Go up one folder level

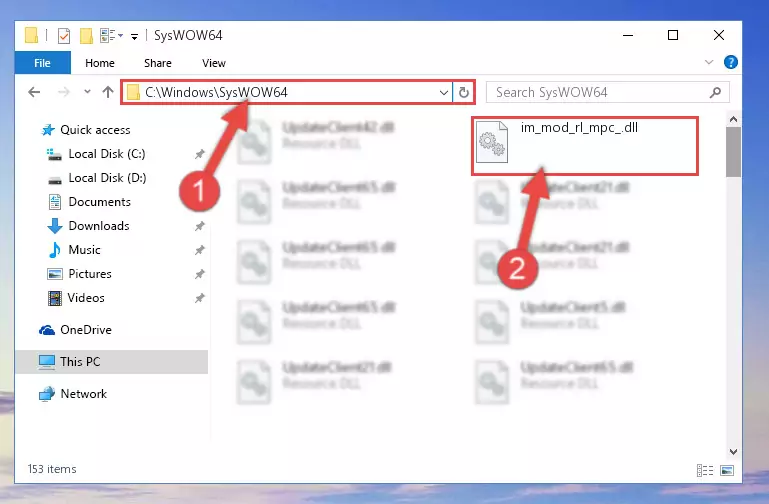(x=108, y=92)
